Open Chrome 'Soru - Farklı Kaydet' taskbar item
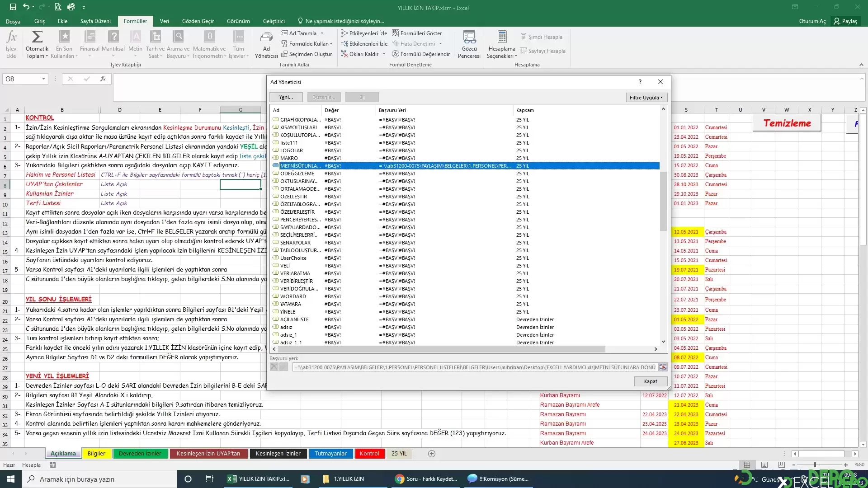Screen dimensions: 868x488 (x=426, y=479)
